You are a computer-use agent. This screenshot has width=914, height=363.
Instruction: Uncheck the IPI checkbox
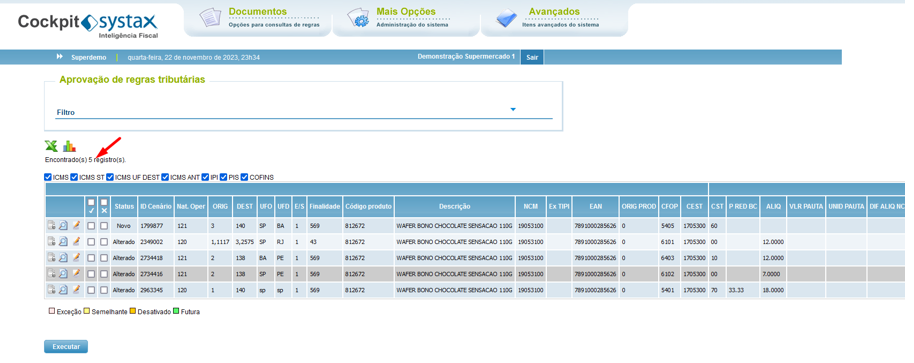click(x=205, y=177)
